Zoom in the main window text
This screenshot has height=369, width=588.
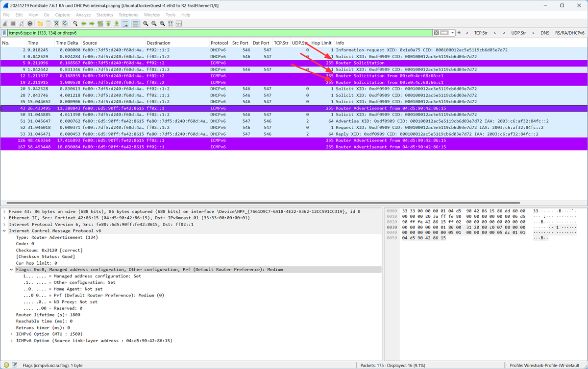click(x=146, y=23)
